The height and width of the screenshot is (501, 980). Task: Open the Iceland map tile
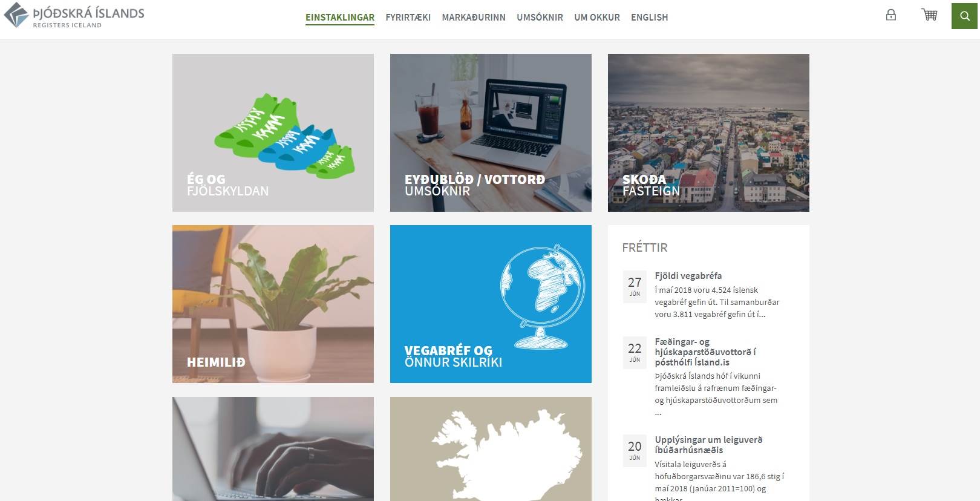491,449
